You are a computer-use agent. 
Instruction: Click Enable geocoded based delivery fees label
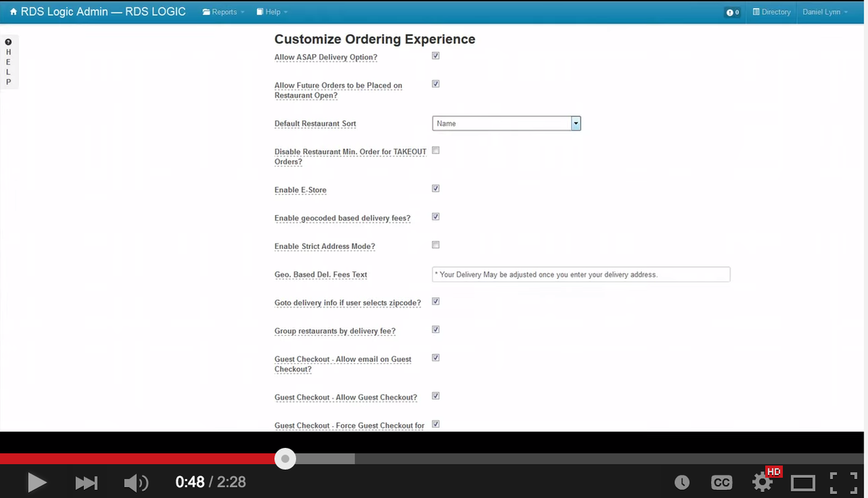[342, 219]
